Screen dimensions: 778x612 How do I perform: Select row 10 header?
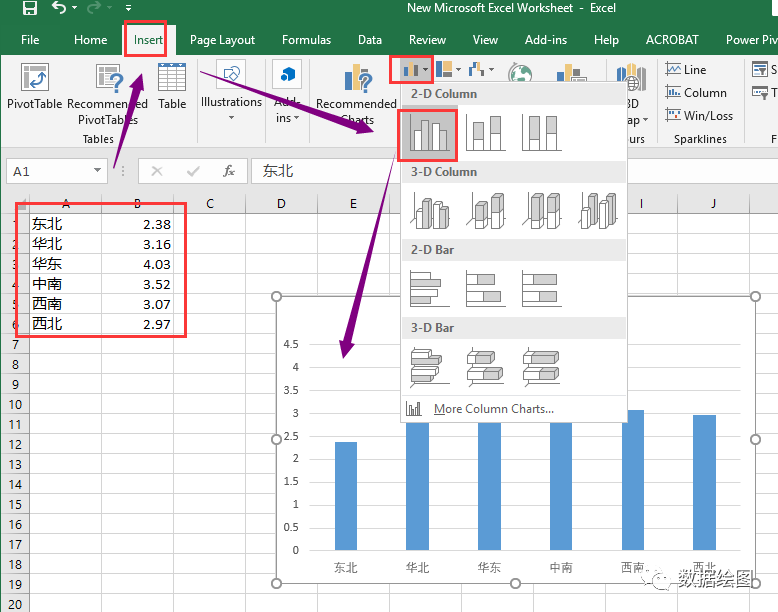pos(15,405)
